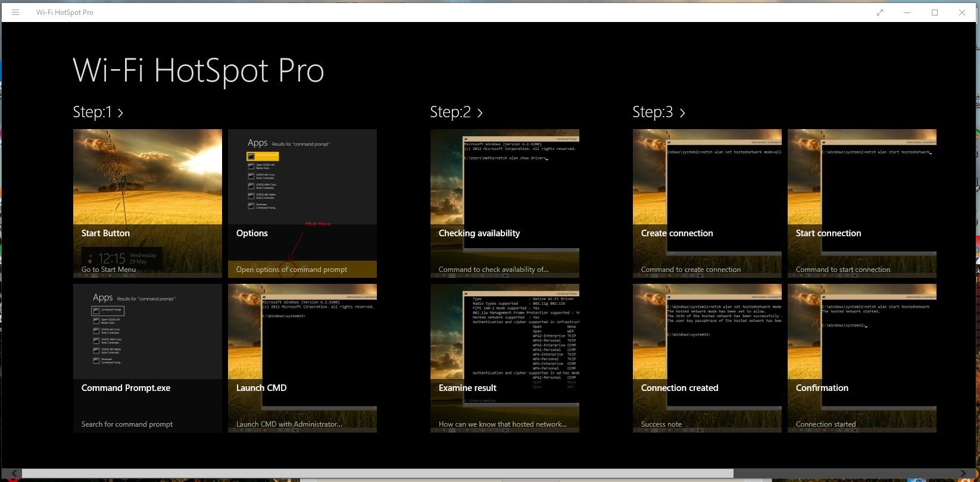
Task: Open the Step:1 group header
Action: tap(98, 112)
